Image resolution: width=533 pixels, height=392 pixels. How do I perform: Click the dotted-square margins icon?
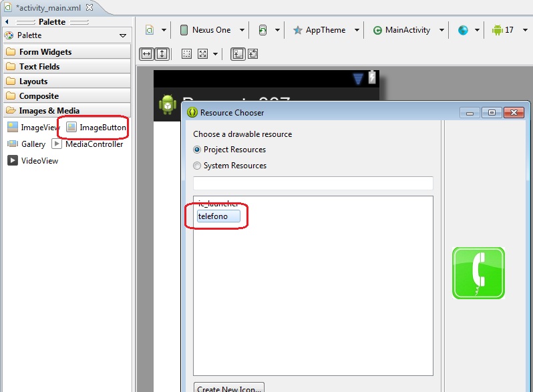186,53
